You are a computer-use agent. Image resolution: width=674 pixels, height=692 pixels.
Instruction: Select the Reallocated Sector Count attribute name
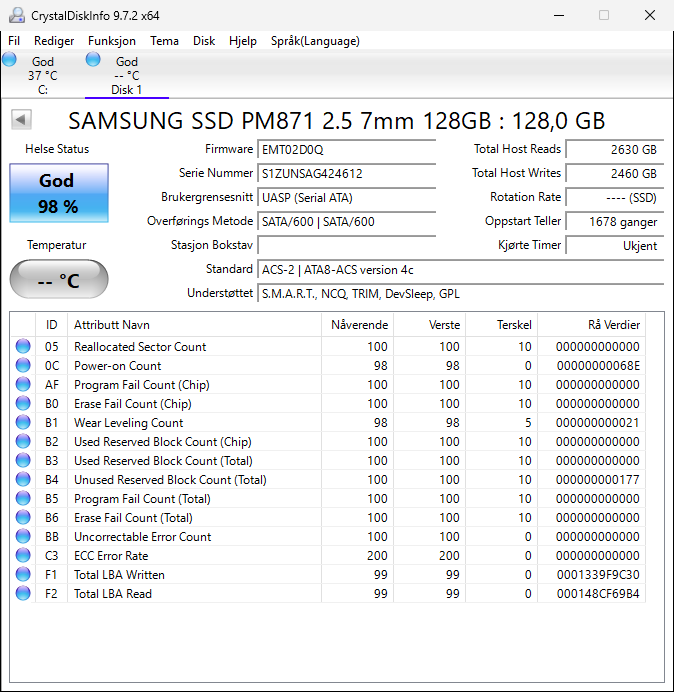point(140,347)
